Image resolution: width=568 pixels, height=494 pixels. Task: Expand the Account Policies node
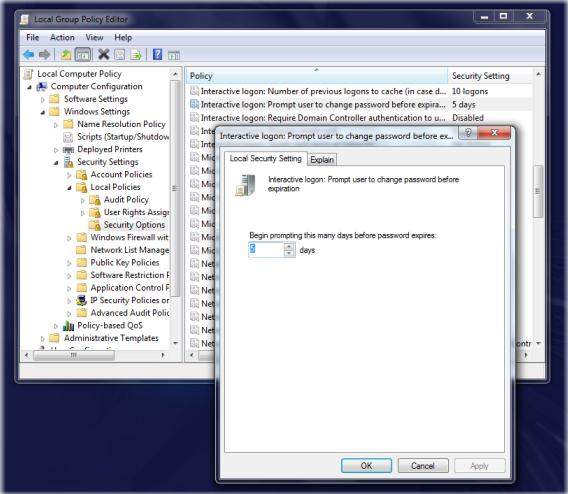69,175
